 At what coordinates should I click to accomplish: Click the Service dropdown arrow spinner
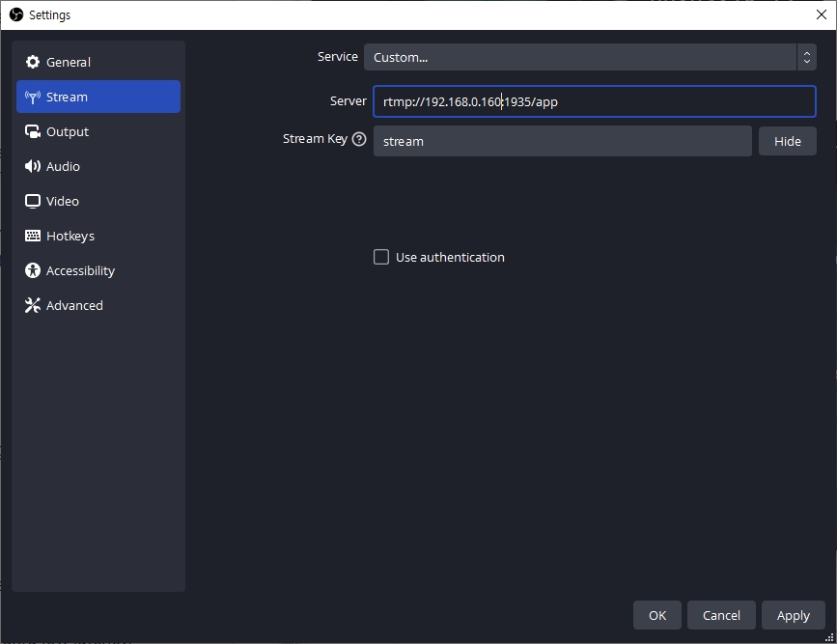tap(806, 57)
